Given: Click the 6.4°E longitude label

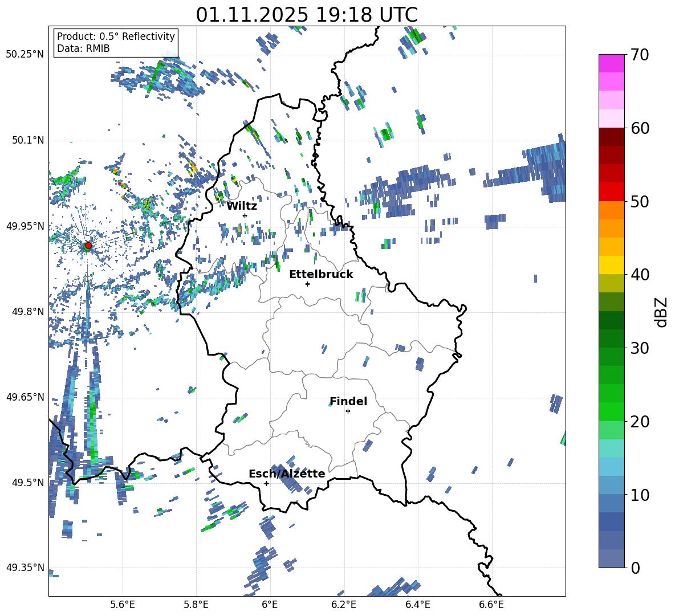Looking at the screenshot, I should (x=417, y=605).
